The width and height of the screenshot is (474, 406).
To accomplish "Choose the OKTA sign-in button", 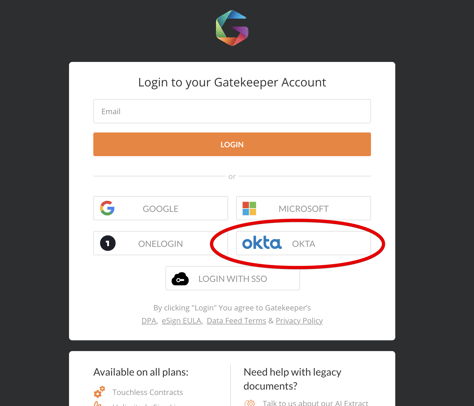I will coord(303,243).
